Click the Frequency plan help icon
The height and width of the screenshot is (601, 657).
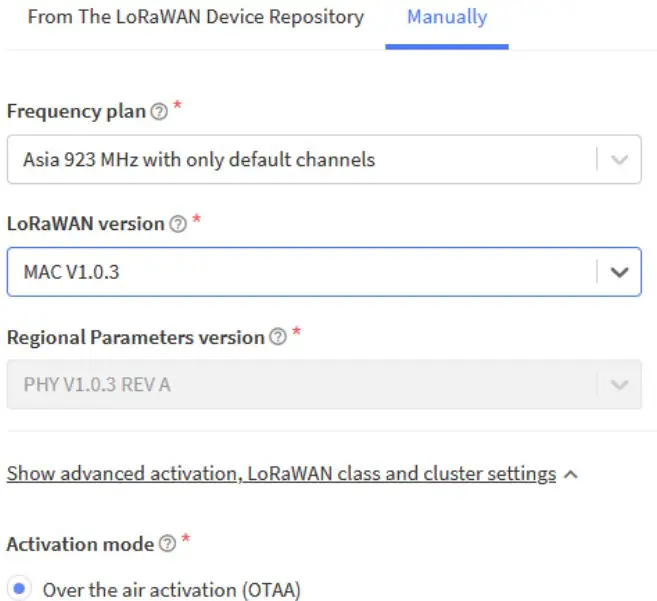coord(158,113)
